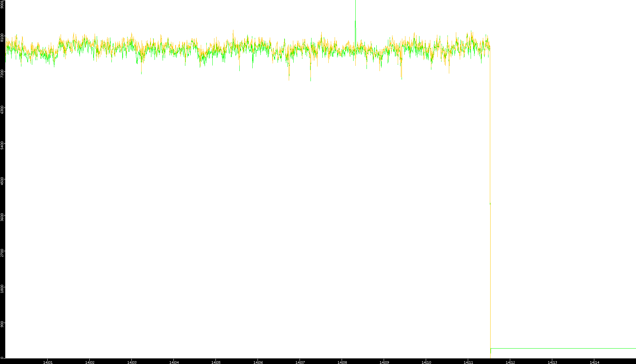This screenshot has height=364, width=636.
Task: Click the 14:11 time axis label
Action: (468, 362)
